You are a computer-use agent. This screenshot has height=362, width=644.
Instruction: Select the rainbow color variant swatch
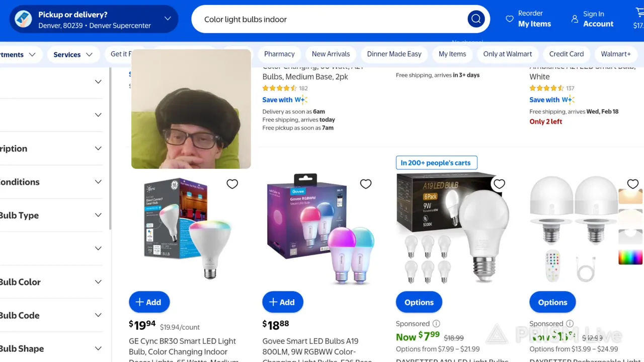pos(630,257)
